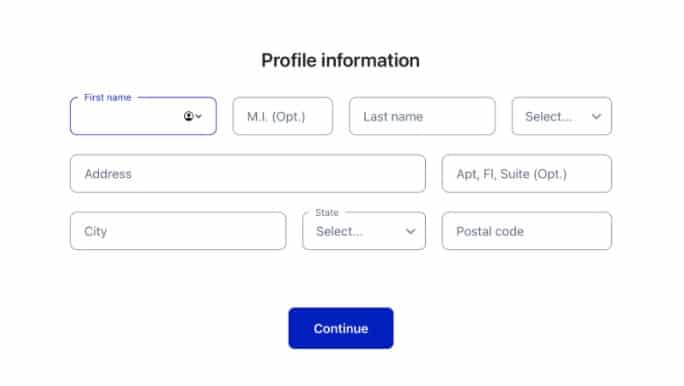Viewport: 684px width, 386px height.
Task: Click the floating 'First name' label
Action: click(x=108, y=97)
